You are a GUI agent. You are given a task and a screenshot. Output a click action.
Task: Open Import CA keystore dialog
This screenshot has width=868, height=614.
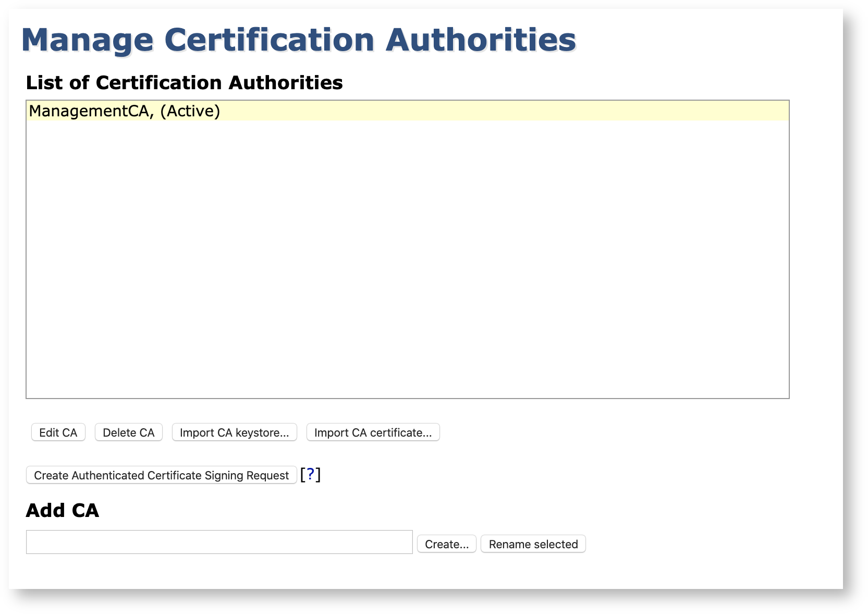[x=234, y=432]
